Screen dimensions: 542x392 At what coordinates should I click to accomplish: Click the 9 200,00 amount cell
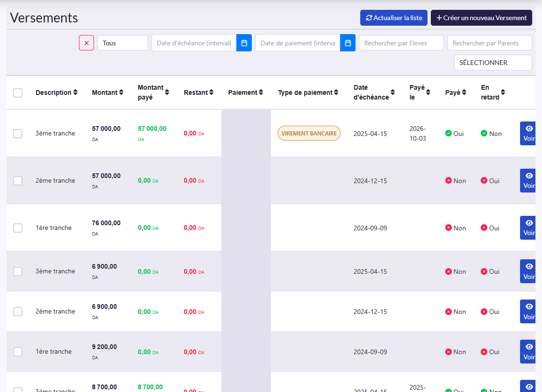(104, 347)
